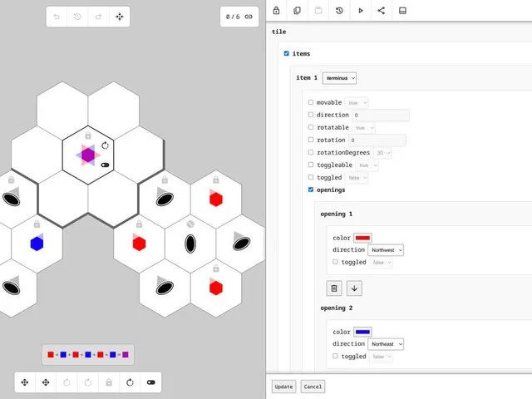
Task: Open the rotatable value dropdown
Action: (x=364, y=127)
